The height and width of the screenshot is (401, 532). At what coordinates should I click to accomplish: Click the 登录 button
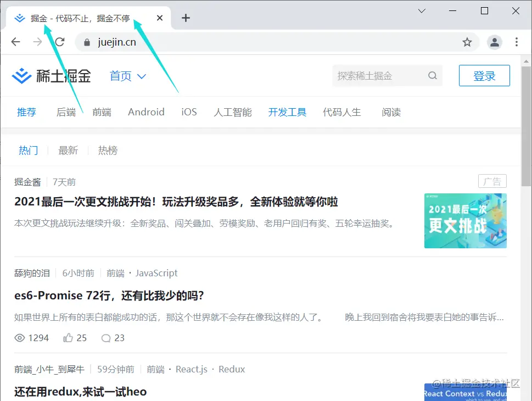pyautogui.click(x=484, y=75)
